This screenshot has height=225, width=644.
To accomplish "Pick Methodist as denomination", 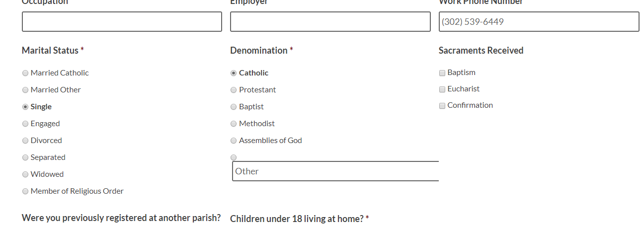I will pyautogui.click(x=234, y=124).
